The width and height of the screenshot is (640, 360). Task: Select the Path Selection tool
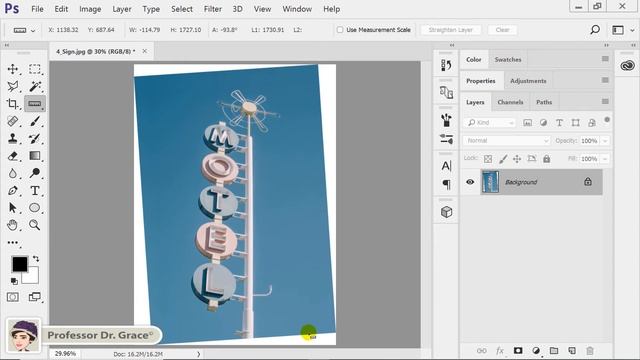pyautogui.click(x=13, y=208)
